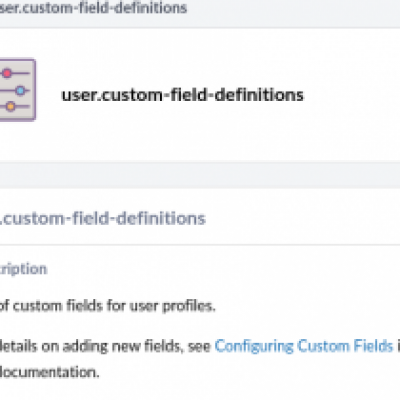Click the Description subheading
400x400 pixels.
pos(23,269)
